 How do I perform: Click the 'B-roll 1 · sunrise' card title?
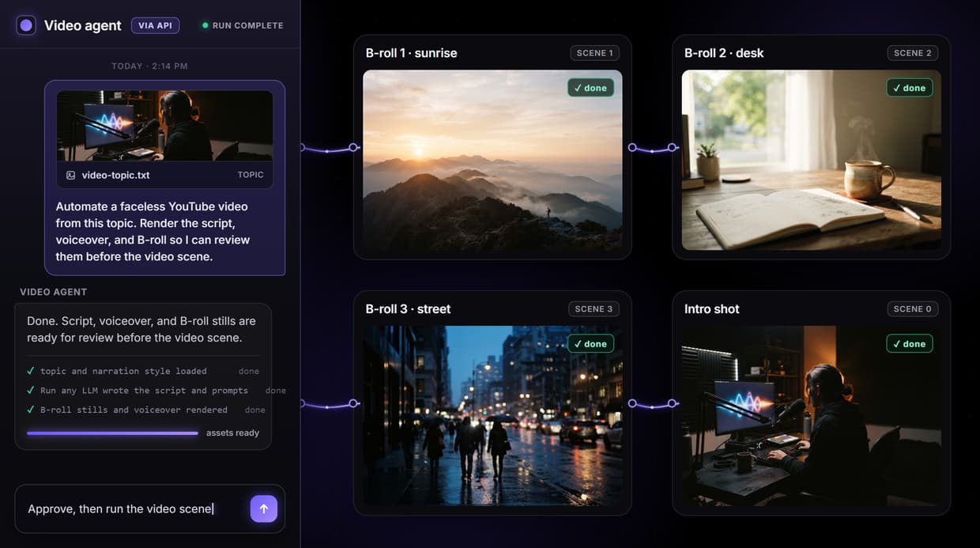(x=411, y=53)
